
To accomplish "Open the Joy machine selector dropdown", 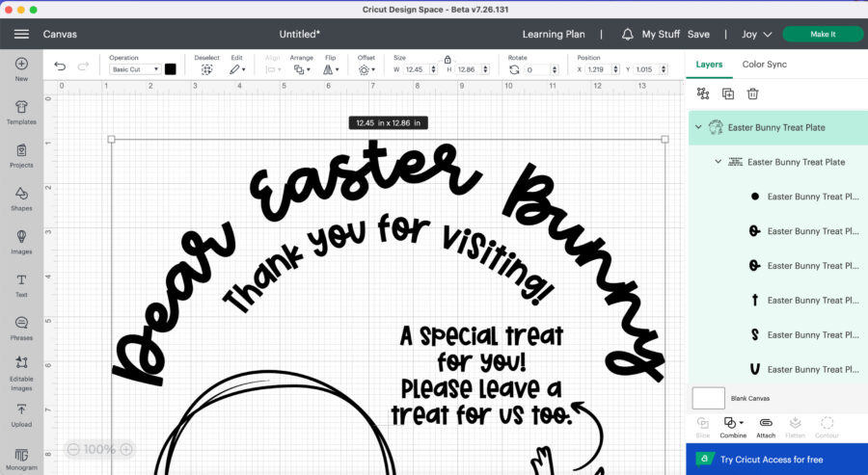I will tap(757, 34).
